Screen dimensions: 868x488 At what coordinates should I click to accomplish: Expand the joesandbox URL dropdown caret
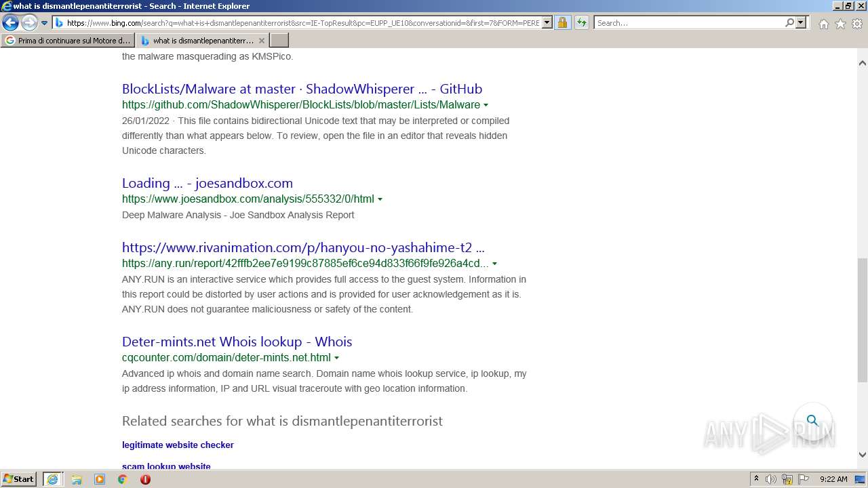click(x=380, y=199)
